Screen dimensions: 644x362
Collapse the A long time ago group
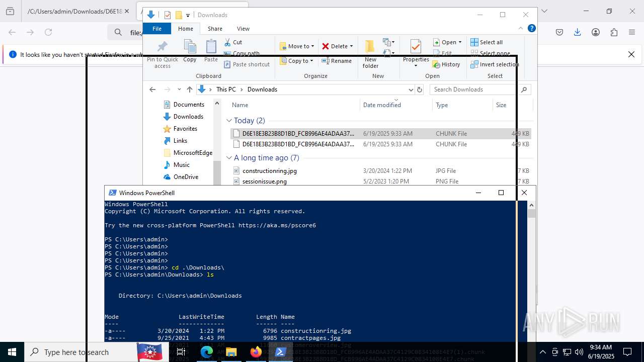pos(229,158)
